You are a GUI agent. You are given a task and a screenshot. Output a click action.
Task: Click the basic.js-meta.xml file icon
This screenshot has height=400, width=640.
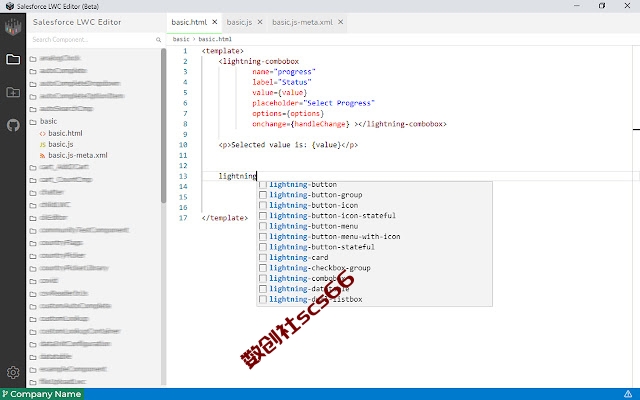click(x=42, y=156)
